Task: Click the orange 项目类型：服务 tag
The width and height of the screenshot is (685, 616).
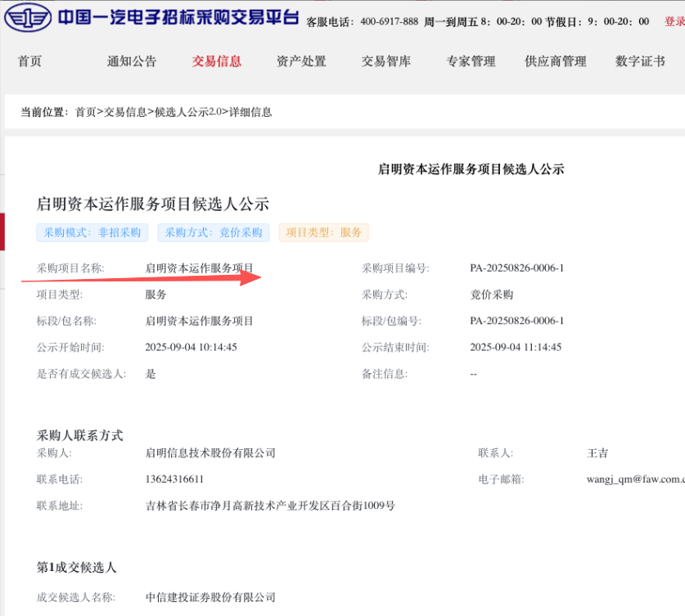Action: tap(324, 232)
